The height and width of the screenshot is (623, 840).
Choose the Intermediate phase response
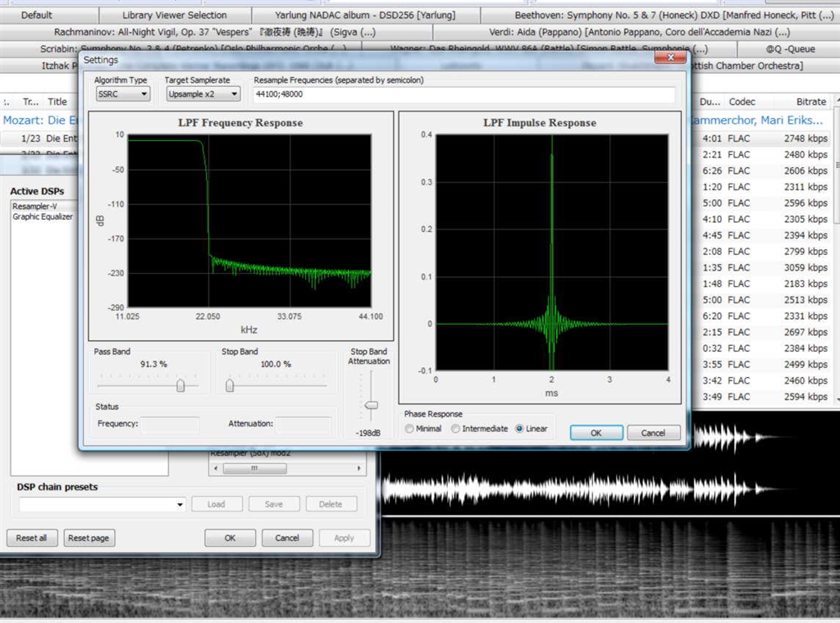coord(456,429)
